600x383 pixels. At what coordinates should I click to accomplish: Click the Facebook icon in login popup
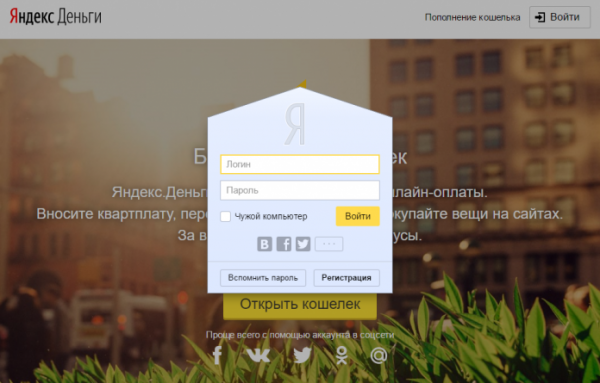[284, 244]
